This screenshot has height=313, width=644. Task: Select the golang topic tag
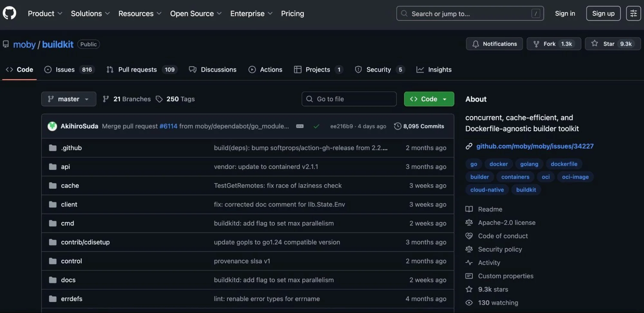[529, 164]
